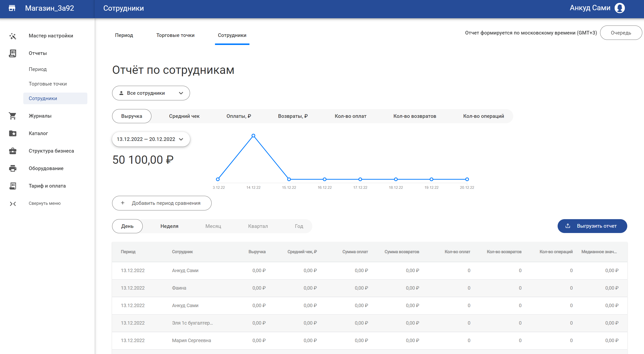Open the Отчеты sidebar section

point(38,53)
